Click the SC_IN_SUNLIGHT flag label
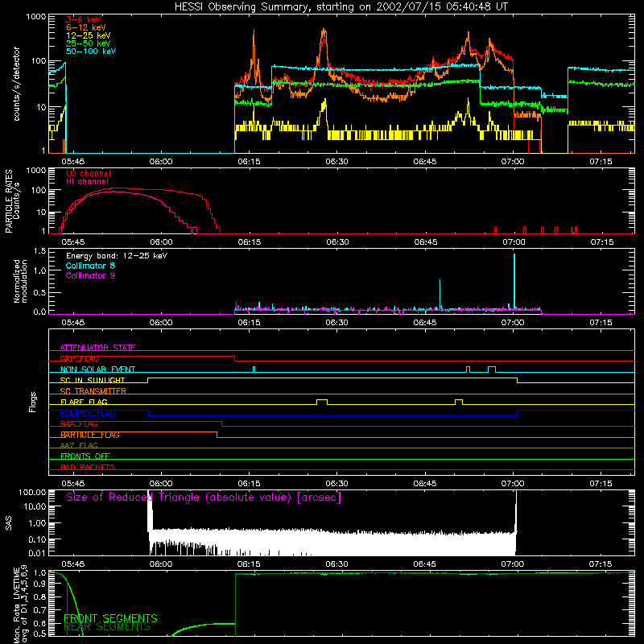644x644 pixels. pyautogui.click(x=93, y=380)
